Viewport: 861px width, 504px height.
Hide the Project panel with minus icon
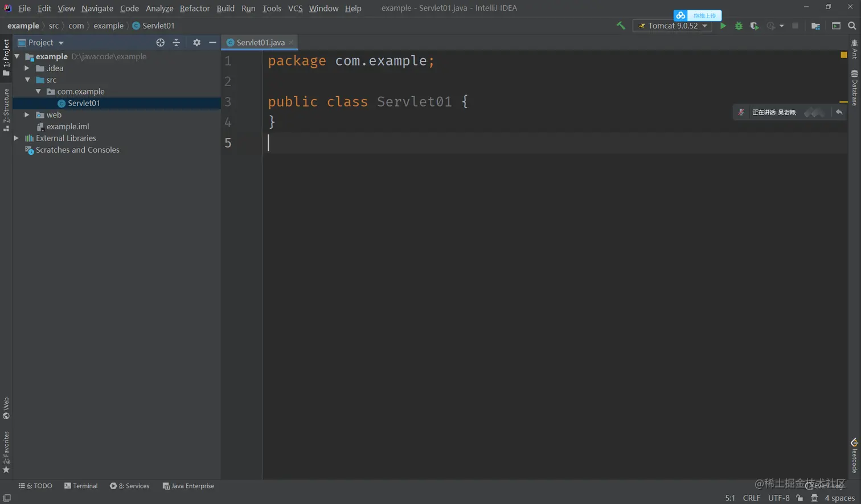pos(212,42)
